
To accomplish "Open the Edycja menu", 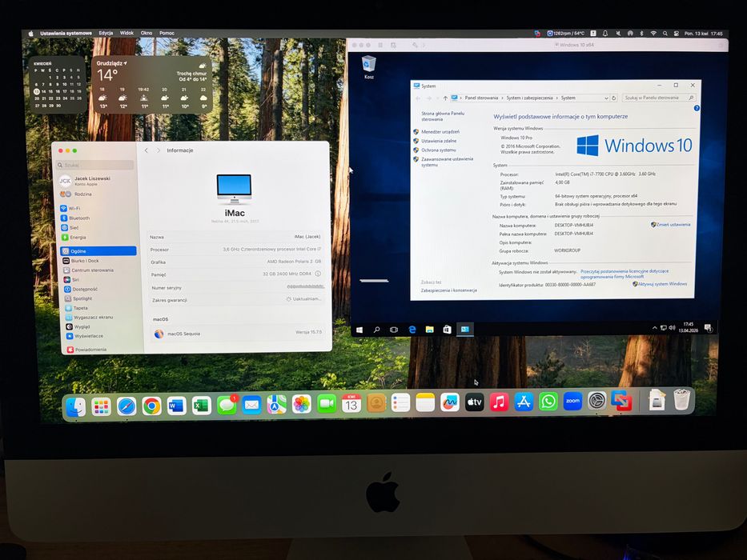I will coord(106,34).
